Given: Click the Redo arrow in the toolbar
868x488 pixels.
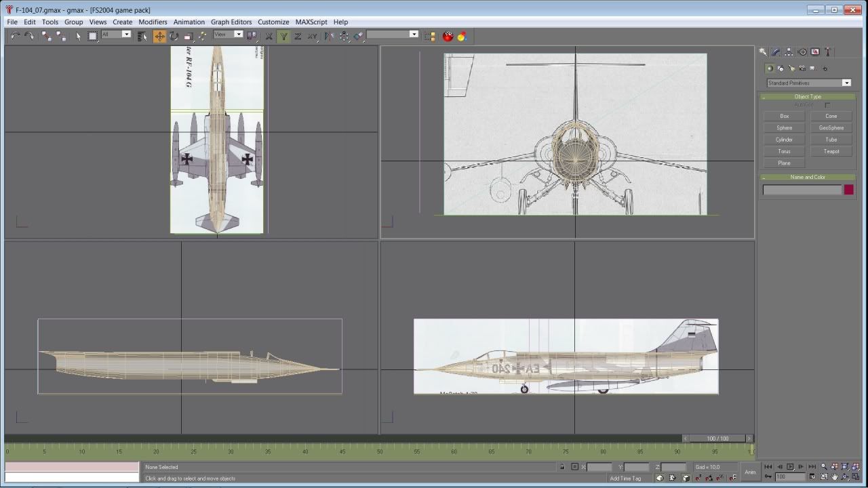Looking at the screenshot, I should 29,36.
